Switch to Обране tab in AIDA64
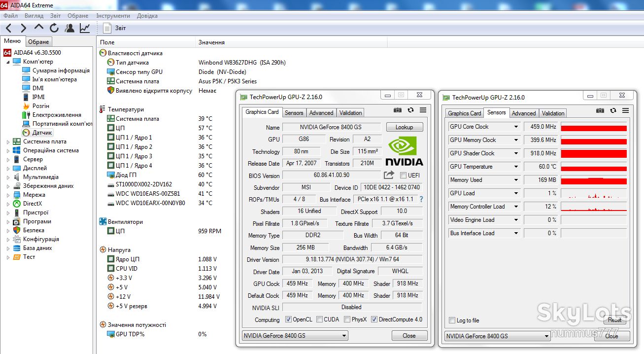 click(x=38, y=42)
